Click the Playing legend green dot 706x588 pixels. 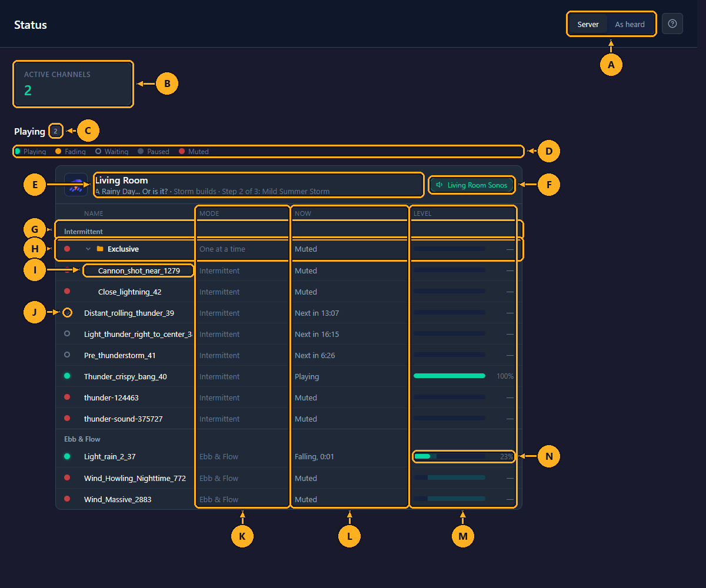[x=18, y=151]
